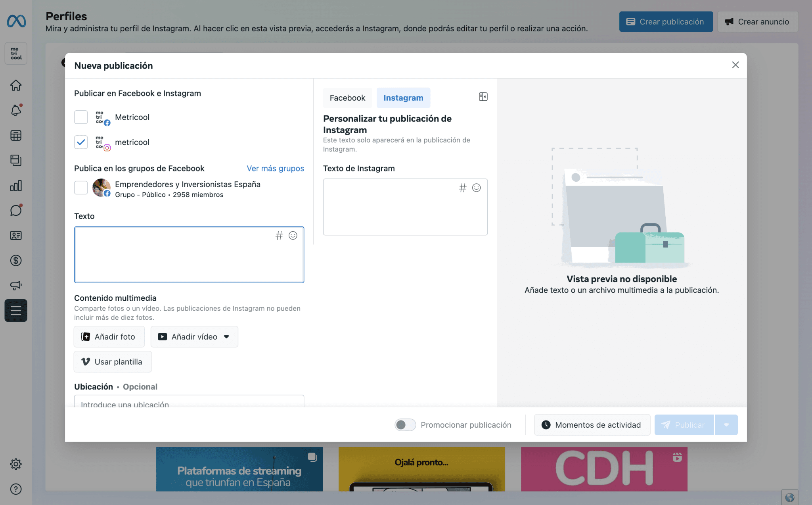The image size is (812, 505).
Task: Expand the Publicar button's dropdown arrow
Action: (727, 424)
